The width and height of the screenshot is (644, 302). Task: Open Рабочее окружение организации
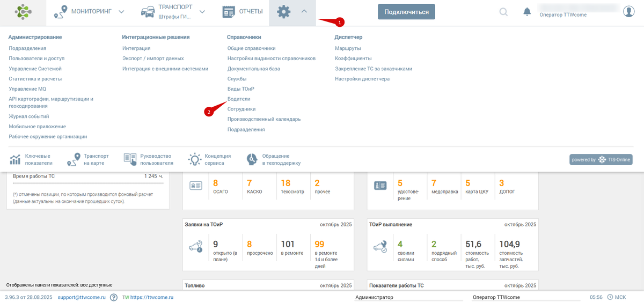coord(48,137)
